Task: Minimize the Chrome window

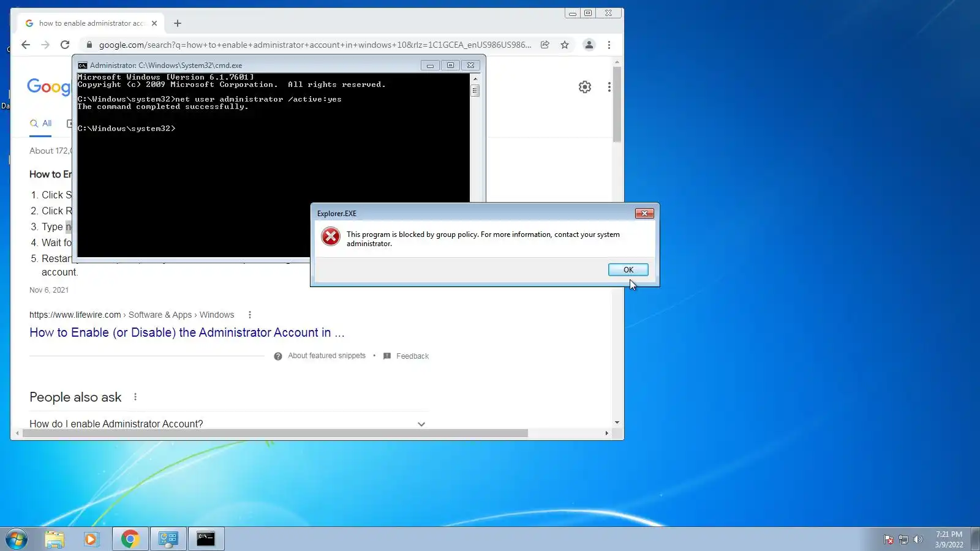Action: pos(572,13)
